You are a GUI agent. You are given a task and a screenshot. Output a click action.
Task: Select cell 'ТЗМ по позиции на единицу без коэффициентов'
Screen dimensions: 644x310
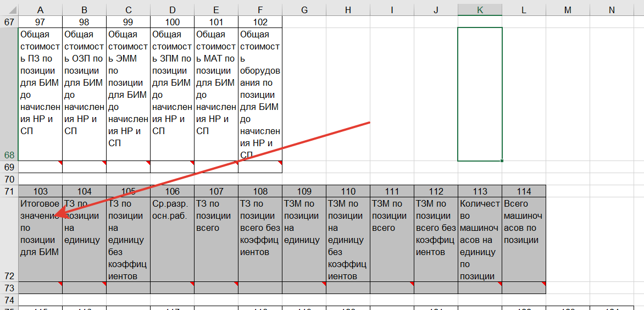(348, 240)
